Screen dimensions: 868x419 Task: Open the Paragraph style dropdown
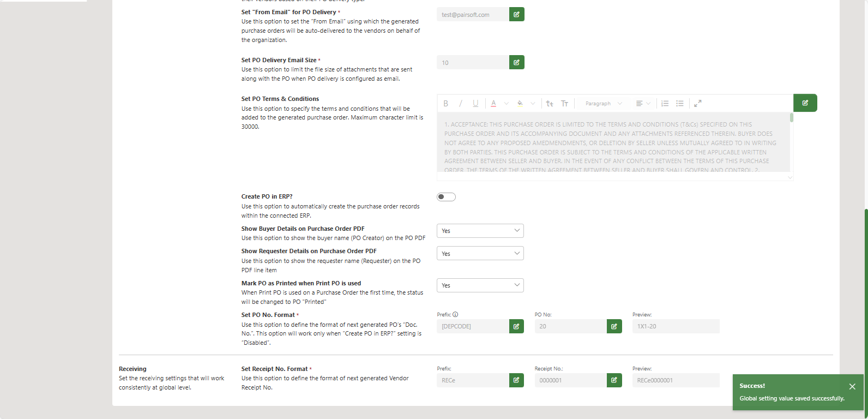point(603,103)
